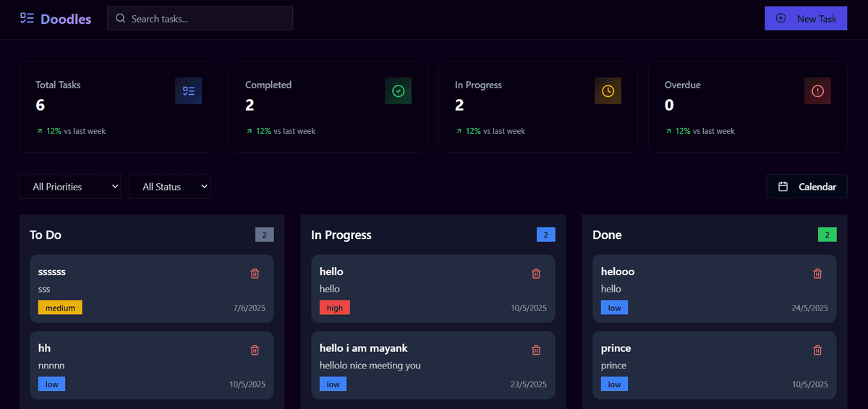Delete the helooo task

point(817,274)
